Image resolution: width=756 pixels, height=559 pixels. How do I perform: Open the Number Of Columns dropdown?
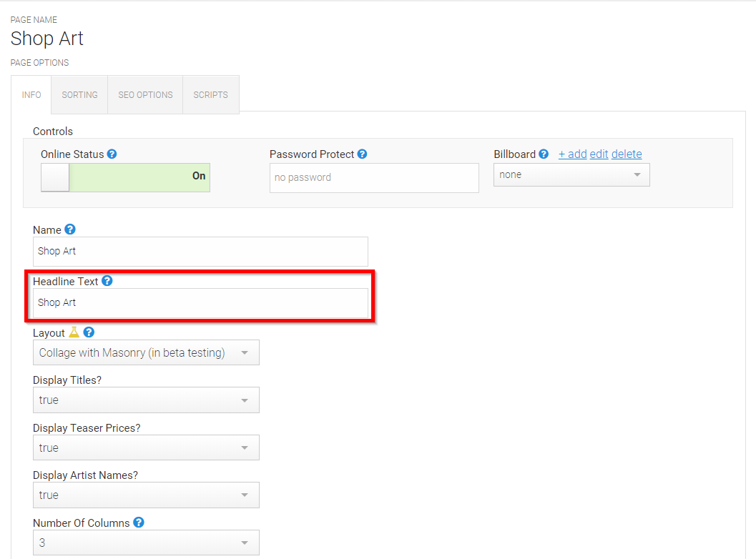click(146, 543)
